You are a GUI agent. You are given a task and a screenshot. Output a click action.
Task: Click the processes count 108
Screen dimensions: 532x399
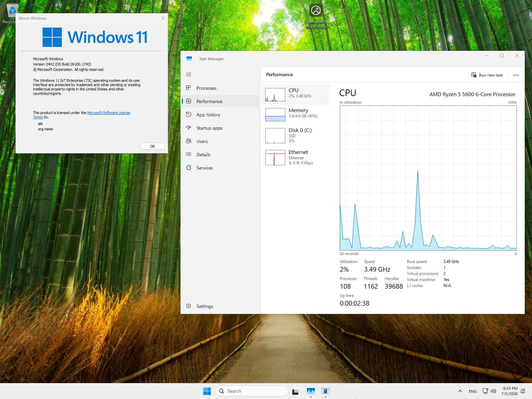[x=345, y=286]
